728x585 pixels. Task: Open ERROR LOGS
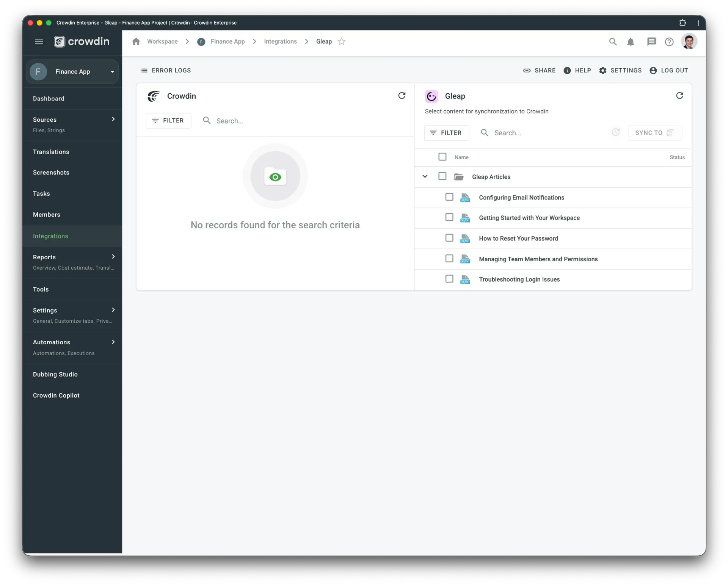(166, 70)
